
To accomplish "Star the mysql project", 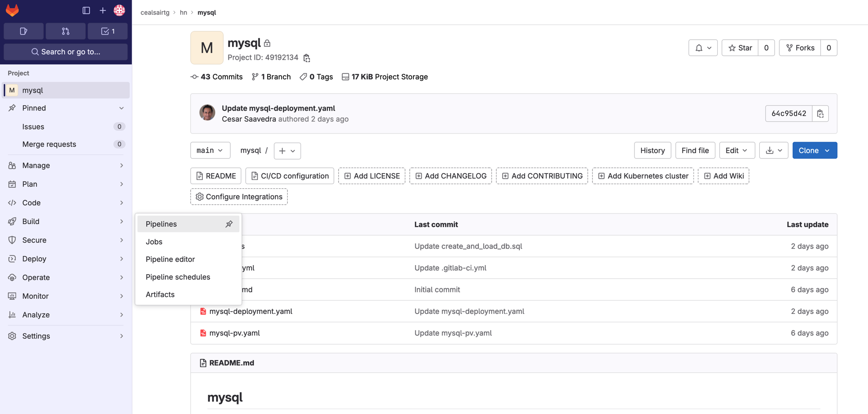I will click(x=740, y=48).
